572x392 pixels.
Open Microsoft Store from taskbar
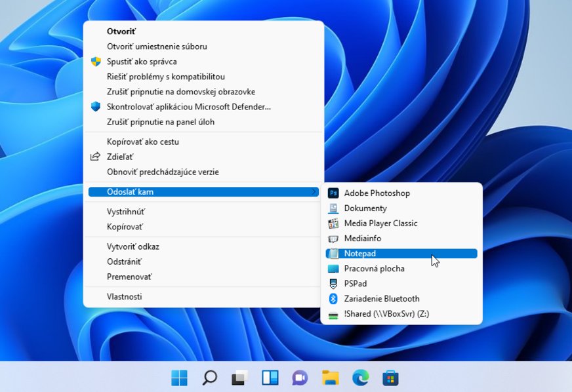coord(390,378)
